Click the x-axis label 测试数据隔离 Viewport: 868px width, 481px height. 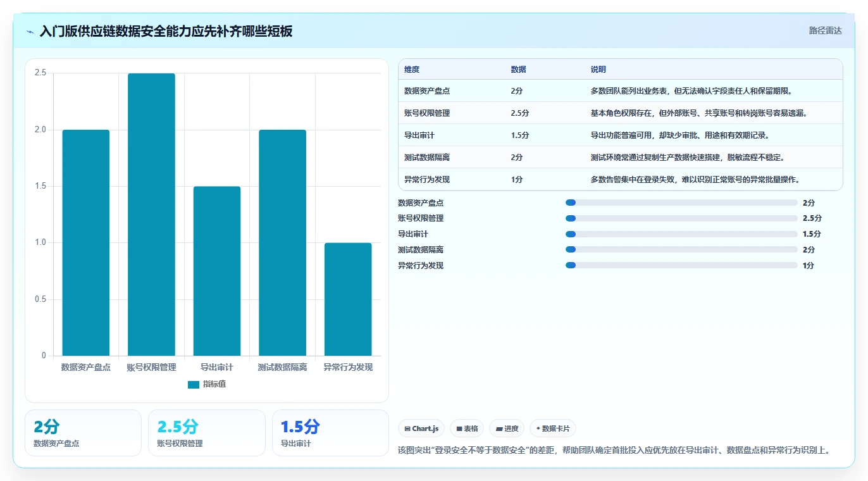(282, 367)
